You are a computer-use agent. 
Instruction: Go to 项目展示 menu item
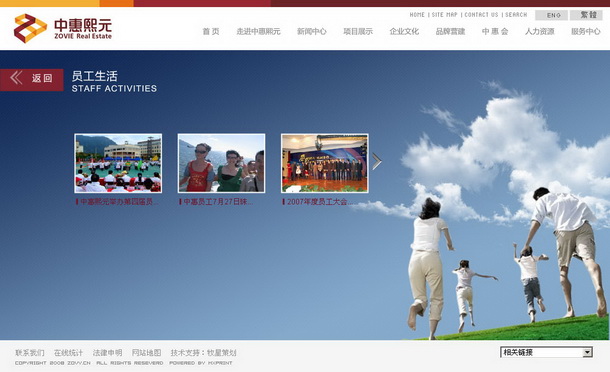[x=358, y=32]
